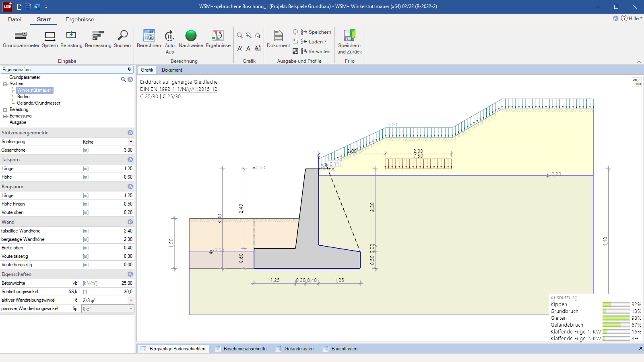Collapse the Stützmauergeometrie section

pyautogui.click(x=130, y=133)
